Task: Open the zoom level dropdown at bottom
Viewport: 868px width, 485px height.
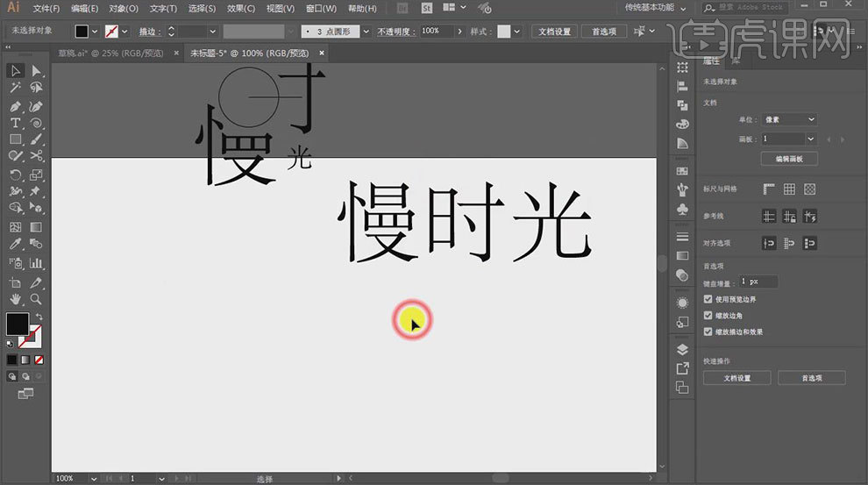Action: [x=94, y=478]
